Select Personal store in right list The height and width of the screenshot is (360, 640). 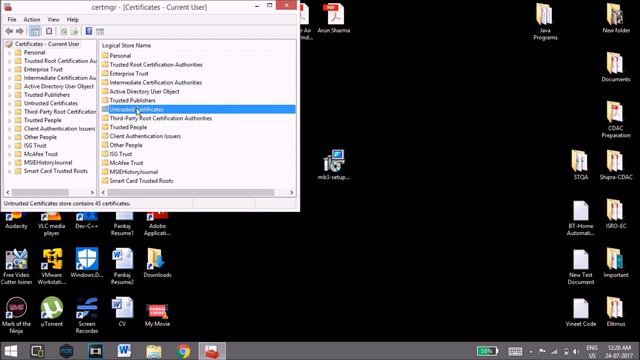pos(120,56)
